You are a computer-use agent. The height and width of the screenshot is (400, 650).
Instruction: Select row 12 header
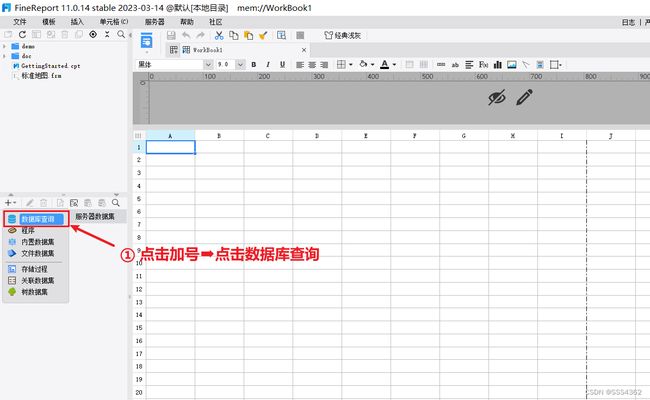139,289
